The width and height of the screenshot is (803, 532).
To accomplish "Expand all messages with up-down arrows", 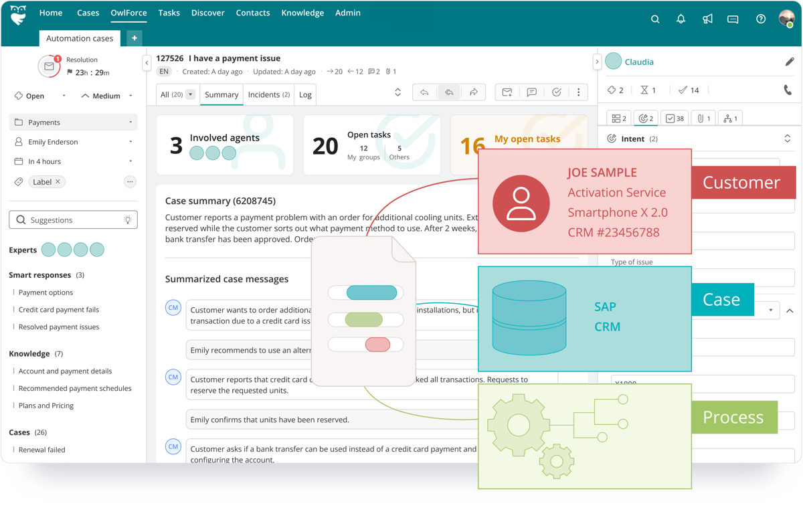I will point(397,92).
